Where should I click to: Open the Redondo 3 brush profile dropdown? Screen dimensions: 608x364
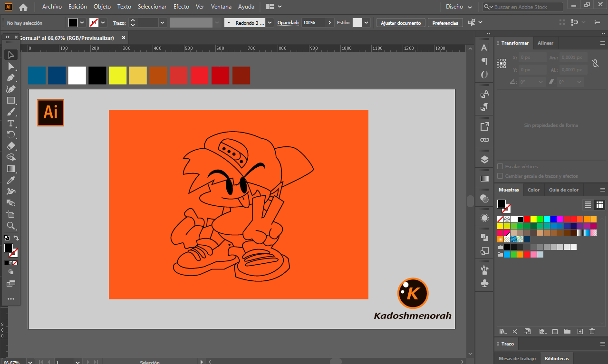coord(270,22)
